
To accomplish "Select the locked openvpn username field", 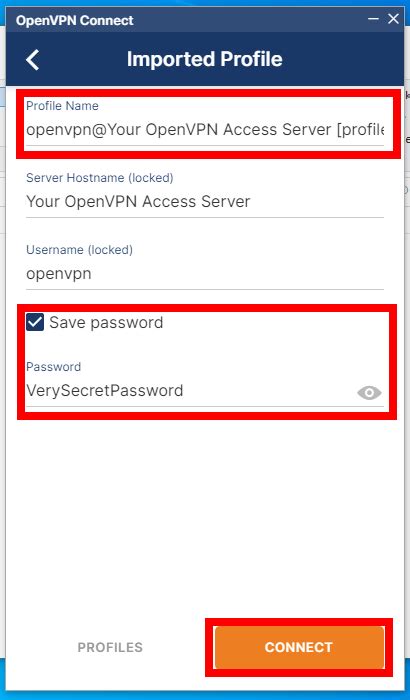I will tap(205, 274).
